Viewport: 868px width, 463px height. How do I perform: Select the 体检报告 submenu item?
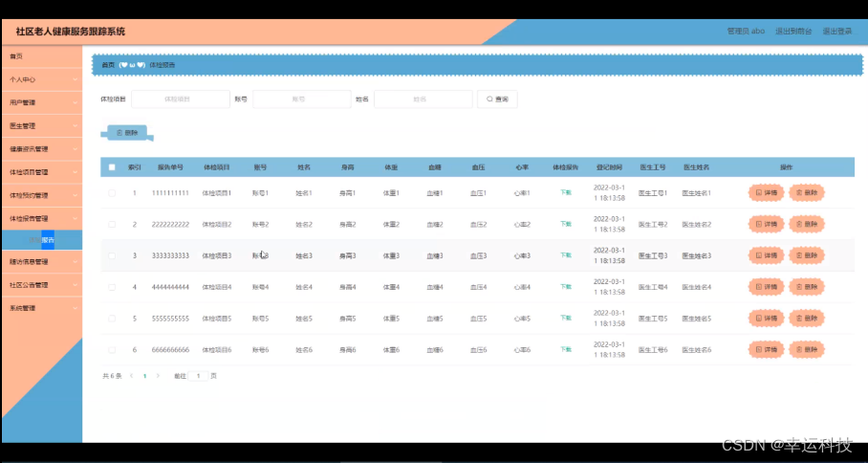click(x=42, y=240)
